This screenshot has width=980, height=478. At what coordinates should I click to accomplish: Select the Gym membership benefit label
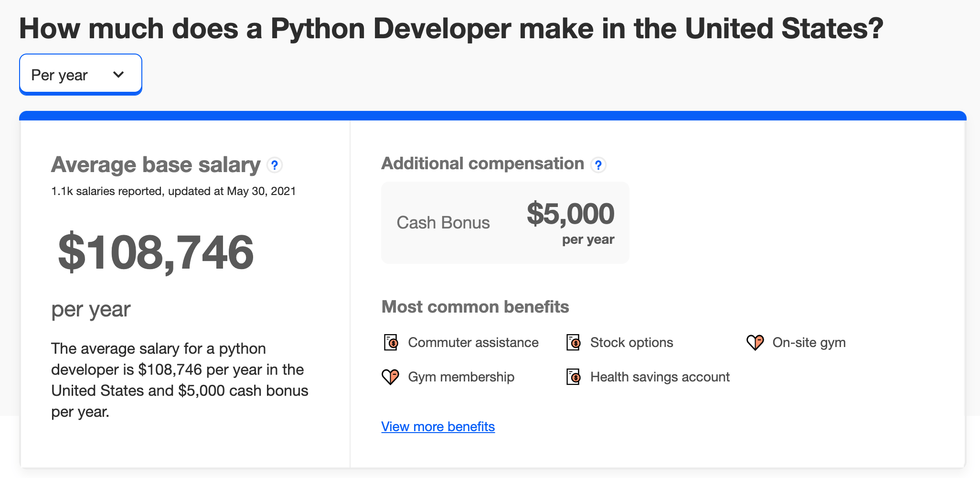461,377
